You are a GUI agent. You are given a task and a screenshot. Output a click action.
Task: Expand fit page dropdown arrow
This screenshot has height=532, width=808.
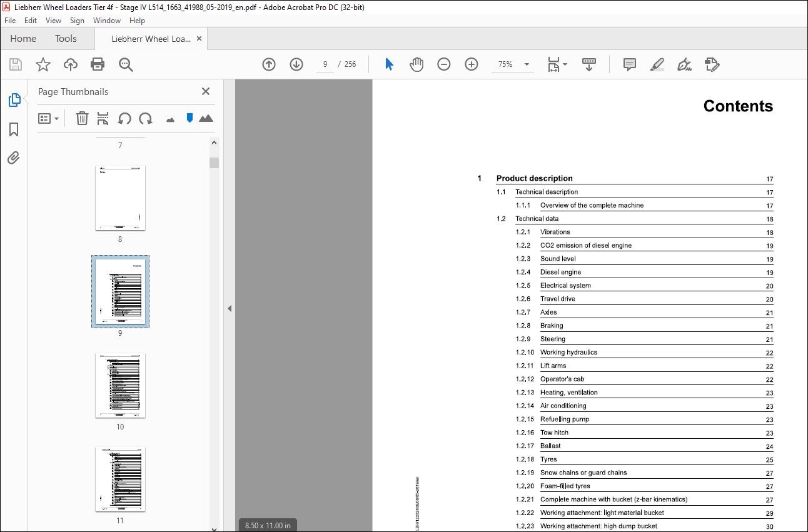[x=565, y=64]
